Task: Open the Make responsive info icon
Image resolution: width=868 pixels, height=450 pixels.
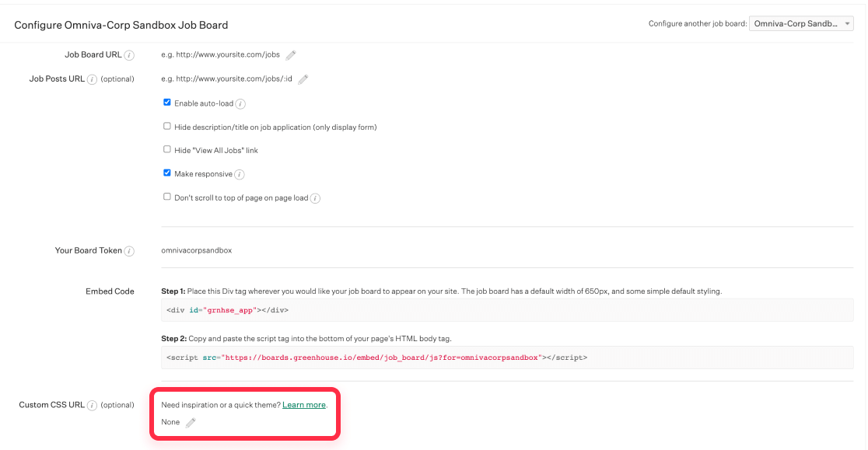Action: coord(239,175)
